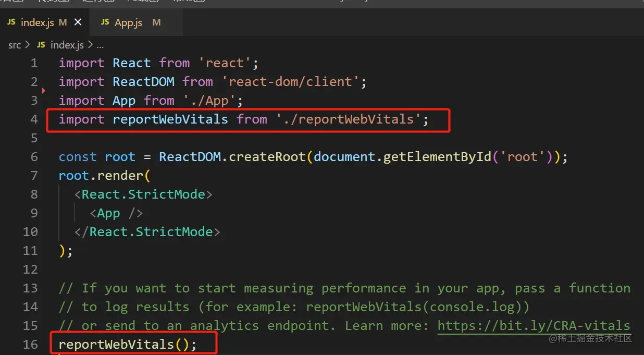Image resolution: width=644 pixels, height=355 pixels.
Task: Click line number 4 in the gutter
Action: pos(34,119)
